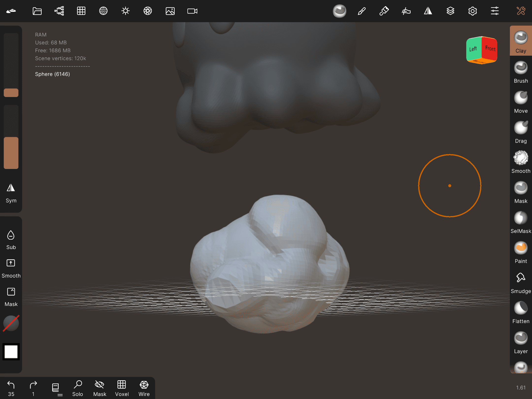Toggle Wire wireframe display
532x399 pixels.
coord(144,388)
